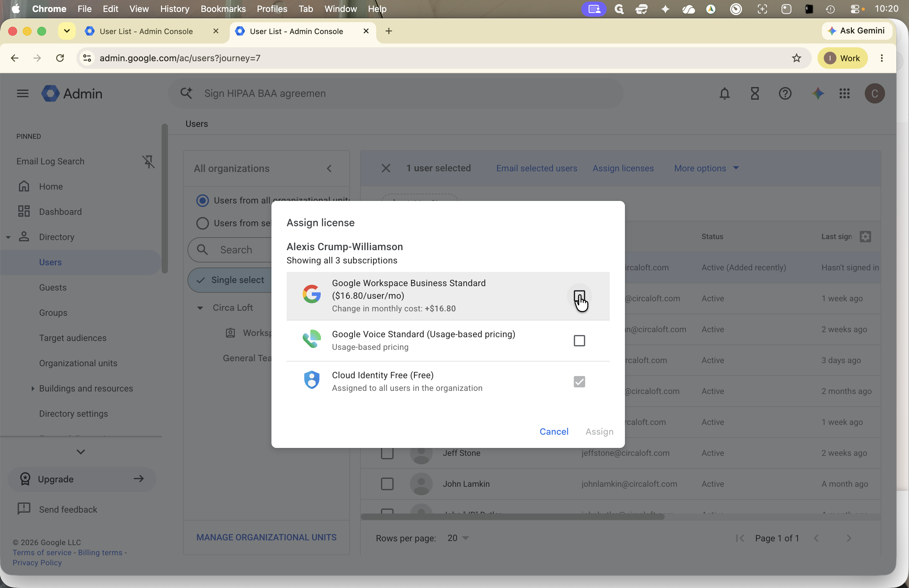
Task: Open Rows per page dropdown
Action: pos(458,538)
